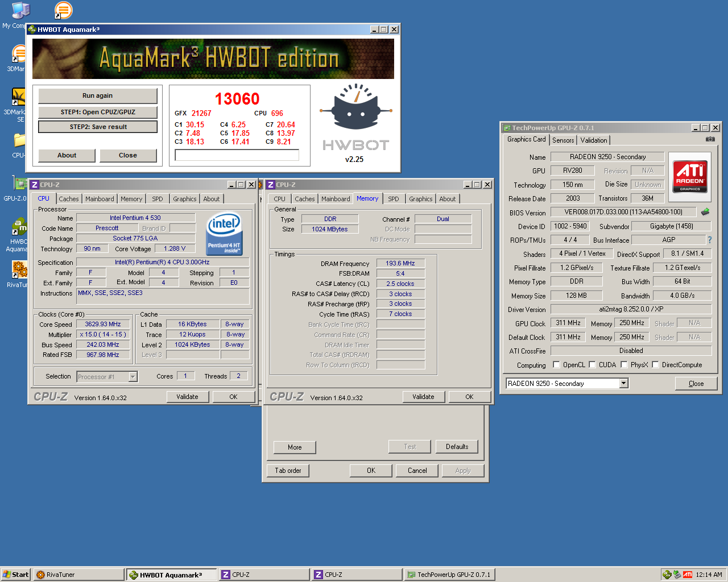Click the Close button in Aquamark window
Image resolution: width=728 pixels, height=582 pixels.
pyautogui.click(x=128, y=155)
